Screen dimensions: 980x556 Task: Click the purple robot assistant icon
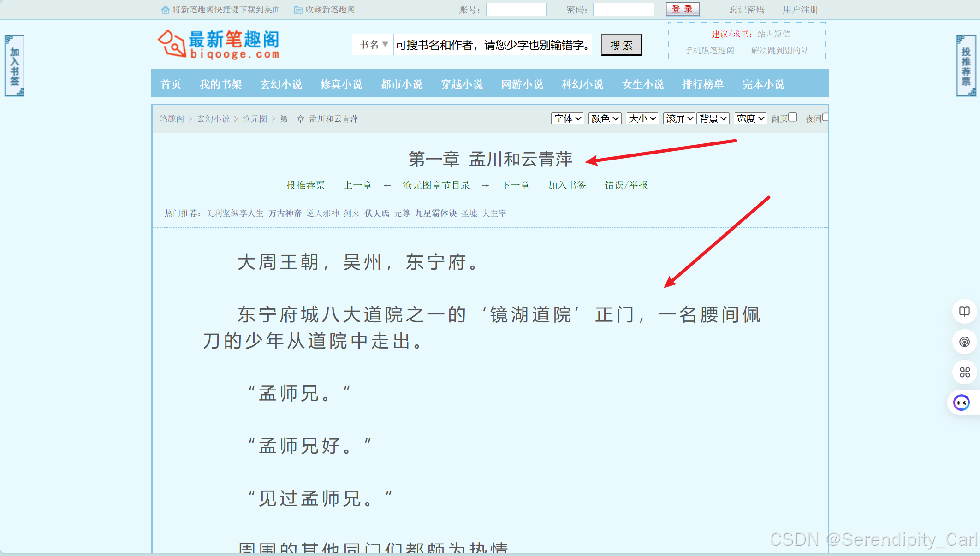[962, 402]
